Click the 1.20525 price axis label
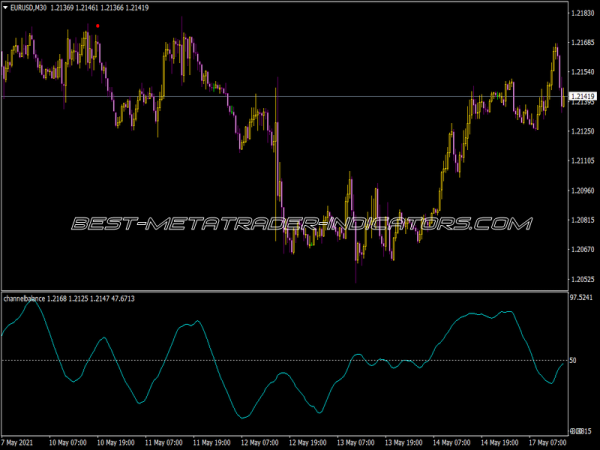 point(582,279)
